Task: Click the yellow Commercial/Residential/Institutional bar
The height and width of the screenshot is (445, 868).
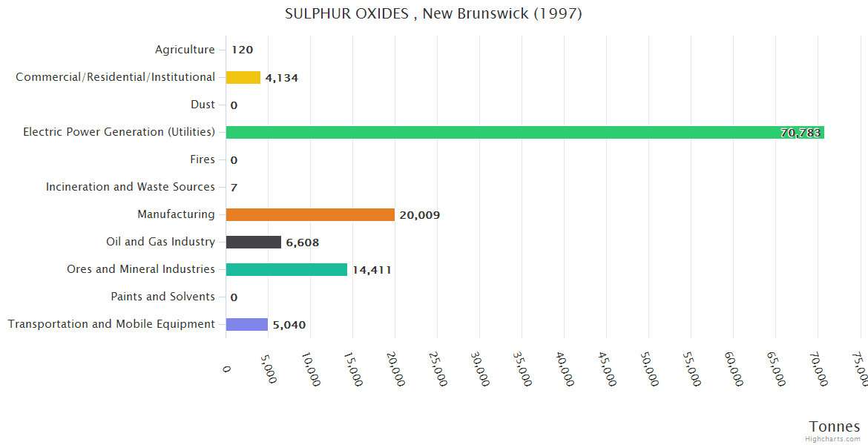Action: click(x=243, y=77)
